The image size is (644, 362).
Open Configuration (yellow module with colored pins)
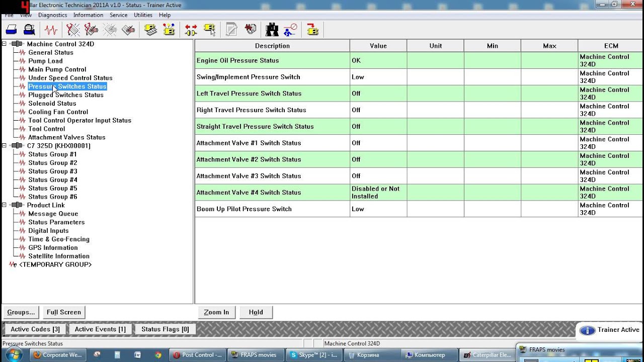(169, 30)
